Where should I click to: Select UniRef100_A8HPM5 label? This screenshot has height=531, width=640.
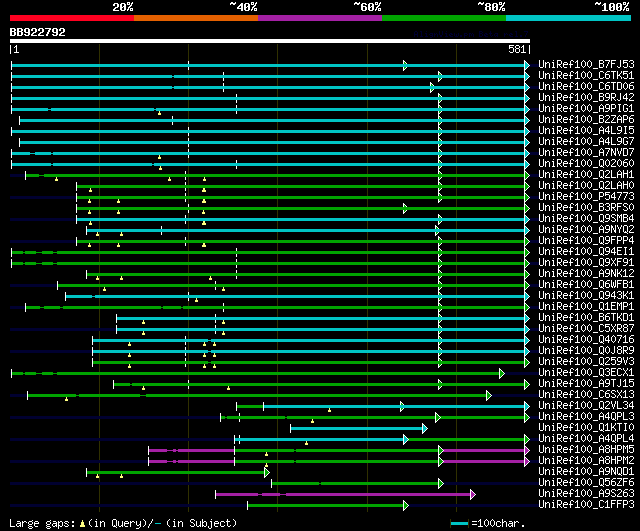tap(586, 450)
